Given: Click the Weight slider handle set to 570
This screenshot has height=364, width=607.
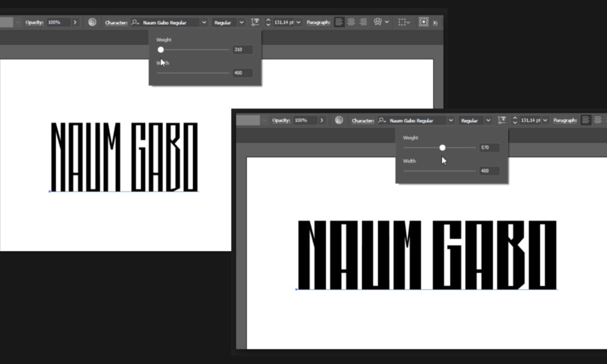Looking at the screenshot, I should (x=443, y=147).
